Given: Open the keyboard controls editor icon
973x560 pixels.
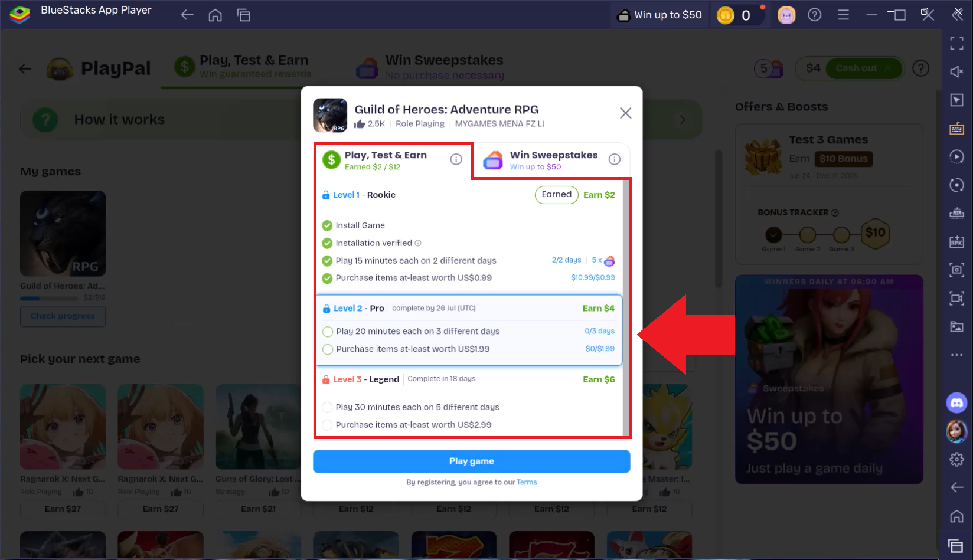Looking at the screenshot, I should 956,129.
